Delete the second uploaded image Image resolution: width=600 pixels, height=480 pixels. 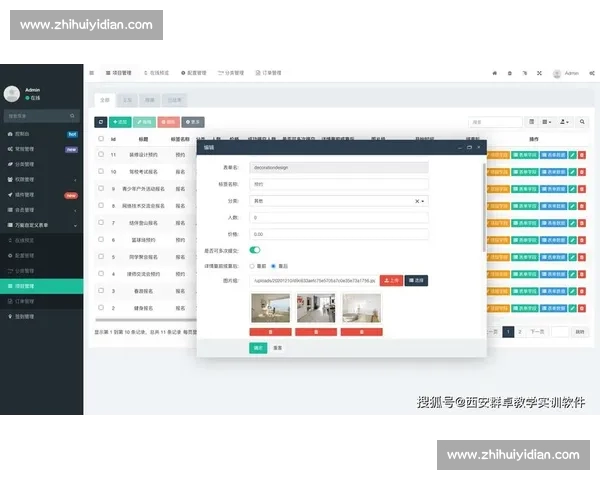[316, 332]
